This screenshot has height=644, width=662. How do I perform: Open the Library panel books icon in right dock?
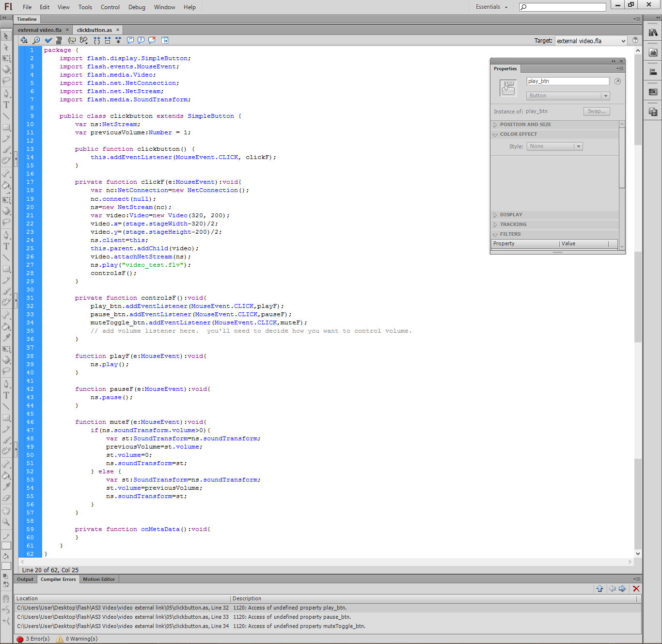(x=653, y=32)
